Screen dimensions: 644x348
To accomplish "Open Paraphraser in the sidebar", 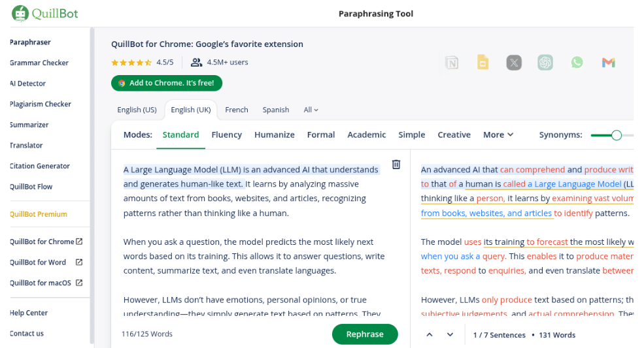I will (30, 42).
